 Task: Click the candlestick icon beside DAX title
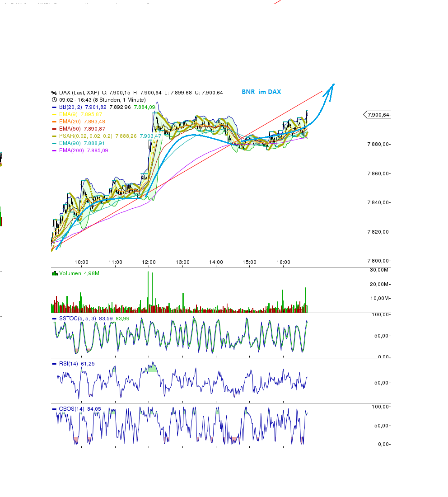click(x=54, y=93)
